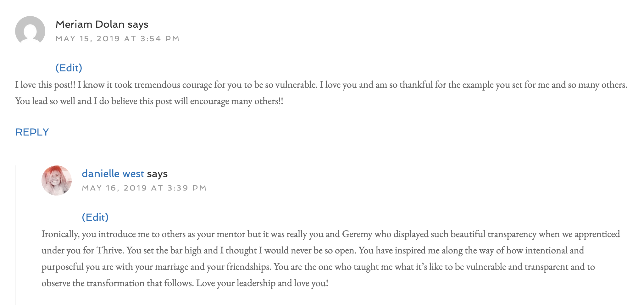
Task: Open the Edit link on Meriam Dolan's comment
Action: point(69,68)
